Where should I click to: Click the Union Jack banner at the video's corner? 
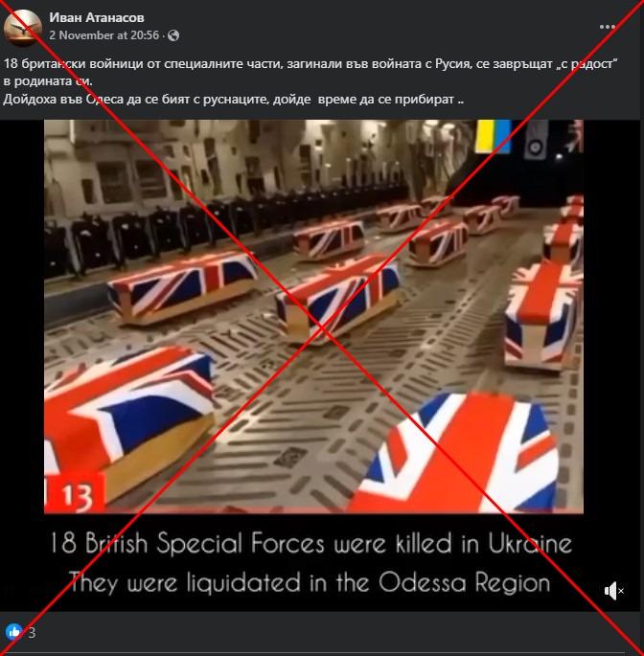click(574, 136)
